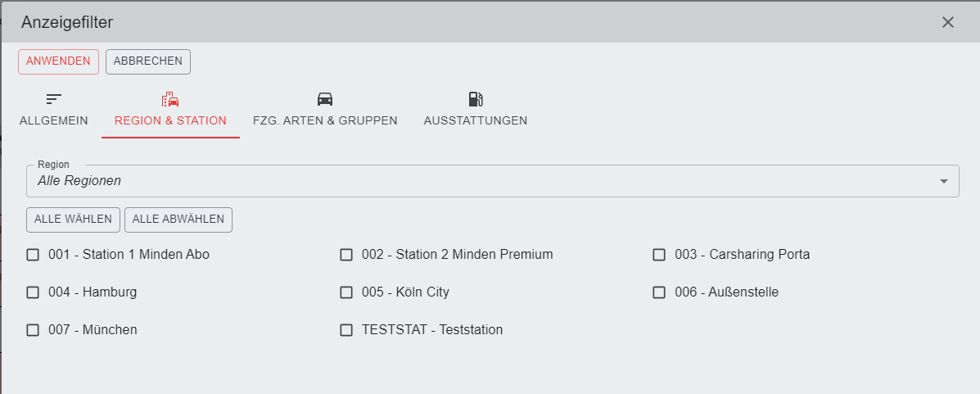Toggle the 005 - Köln City checkbox
Viewport: 980px width, 394px height.
346,292
